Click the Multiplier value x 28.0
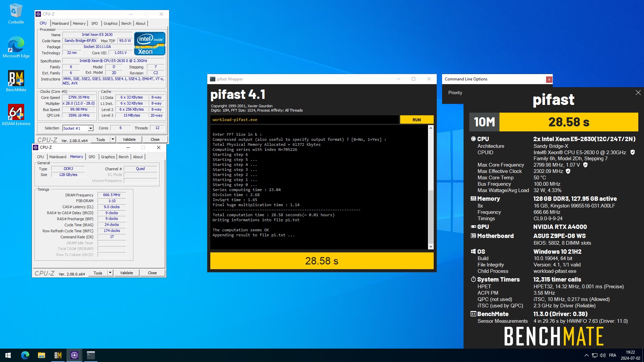 coord(79,104)
